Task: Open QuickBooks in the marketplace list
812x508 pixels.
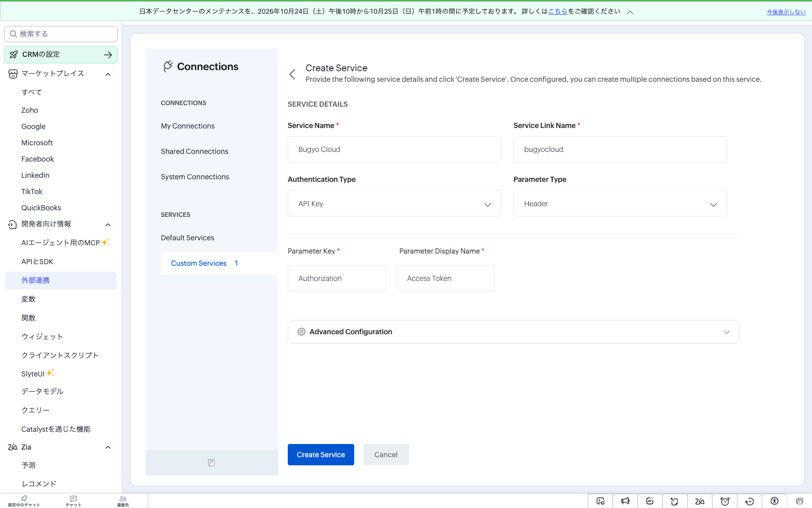Action: (x=41, y=208)
